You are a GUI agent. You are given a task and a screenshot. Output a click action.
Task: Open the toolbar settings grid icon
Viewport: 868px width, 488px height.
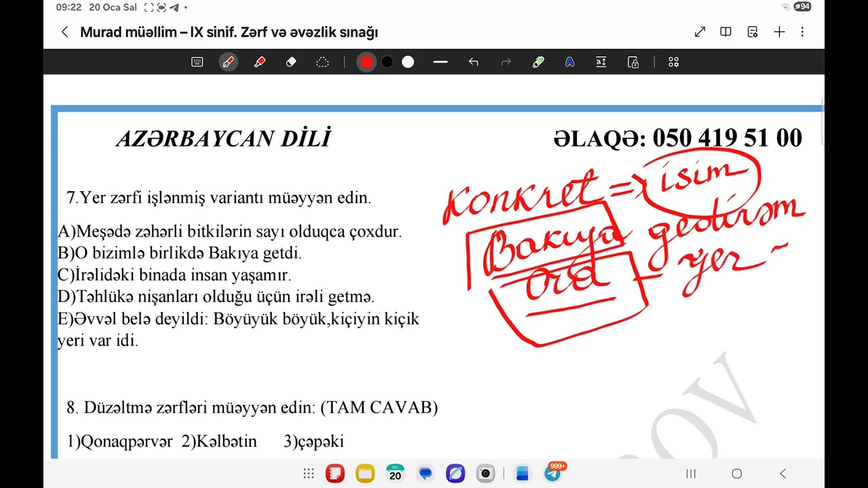[673, 62]
